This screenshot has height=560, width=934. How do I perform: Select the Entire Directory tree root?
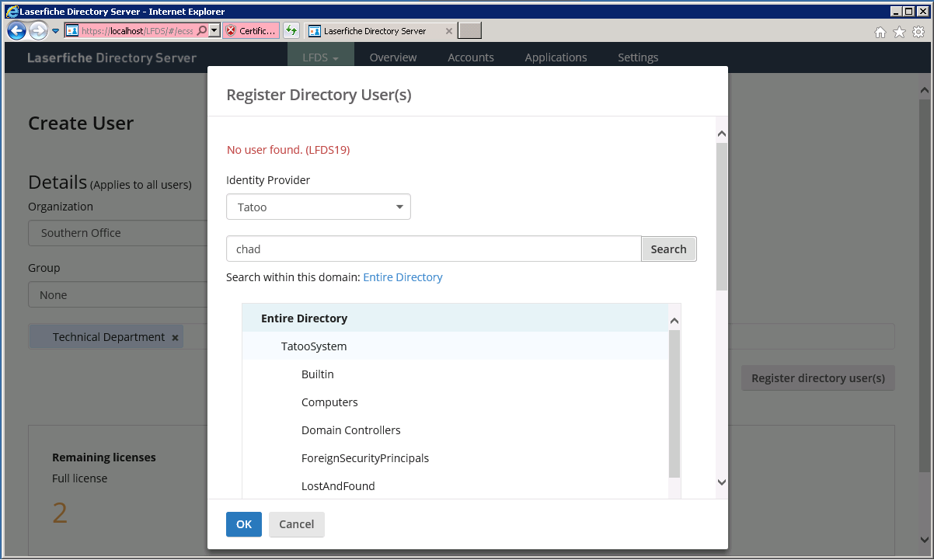pyautogui.click(x=455, y=318)
